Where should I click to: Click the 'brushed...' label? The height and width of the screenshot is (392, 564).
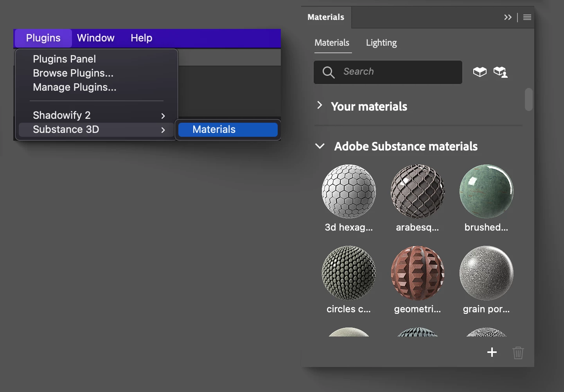tap(486, 227)
